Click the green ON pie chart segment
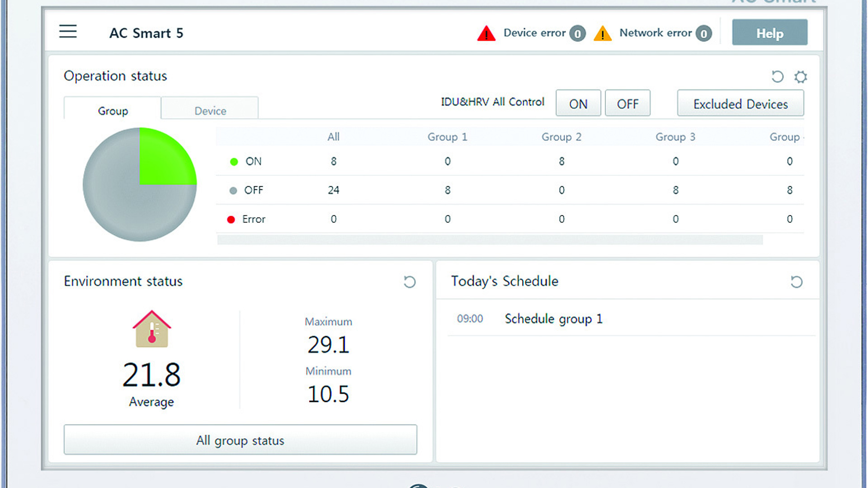Viewport: 868px width, 488px height. tap(163, 160)
